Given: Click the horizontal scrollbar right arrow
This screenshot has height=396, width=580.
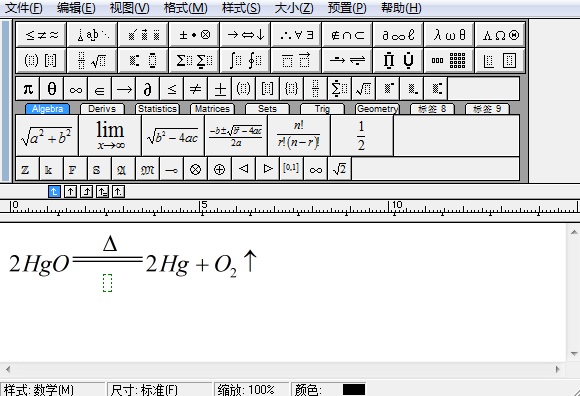Looking at the screenshot, I should tap(558, 369).
